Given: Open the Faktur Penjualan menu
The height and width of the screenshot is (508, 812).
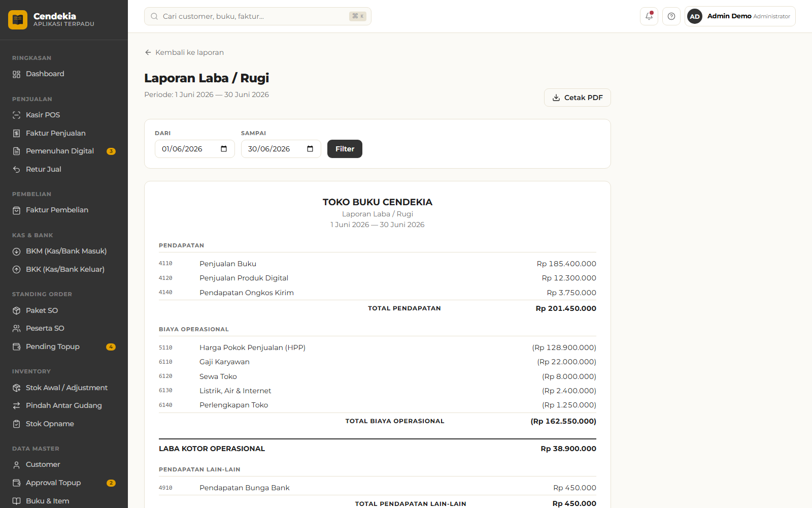Looking at the screenshot, I should 64,133.
